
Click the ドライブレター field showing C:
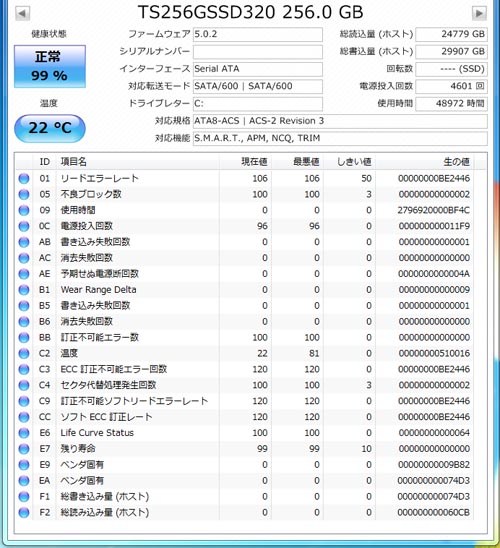pos(258,103)
